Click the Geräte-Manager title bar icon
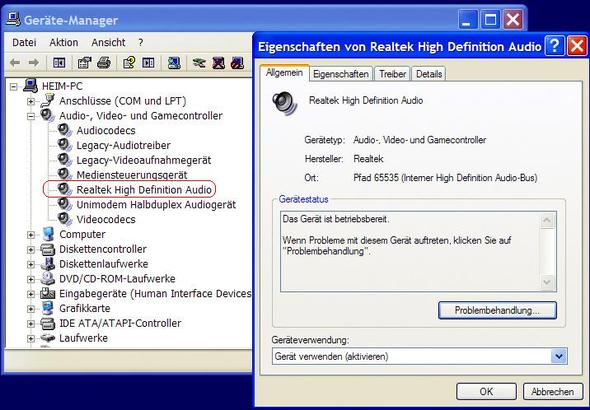Screen dimensions: 590x410 tap(13, 19)
